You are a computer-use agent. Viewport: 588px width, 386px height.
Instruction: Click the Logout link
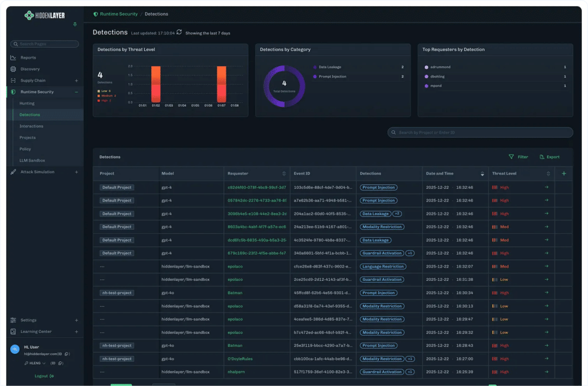point(44,376)
